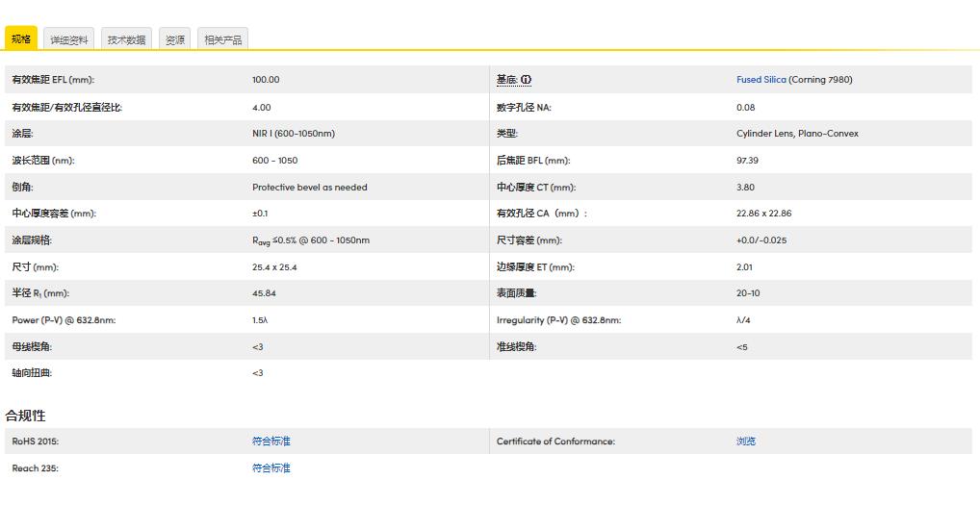Go to the 相关产品 tab
The width and height of the screenshot is (980, 505).
[223, 39]
